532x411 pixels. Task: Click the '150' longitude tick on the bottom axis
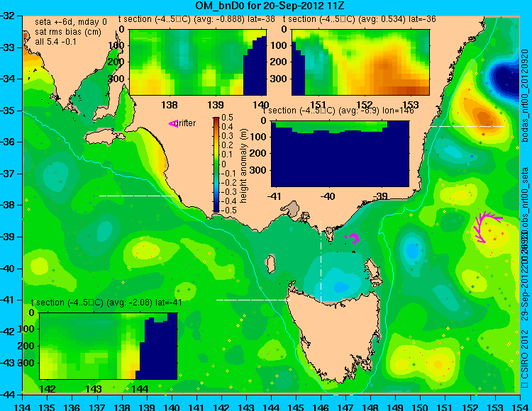(420, 407)
